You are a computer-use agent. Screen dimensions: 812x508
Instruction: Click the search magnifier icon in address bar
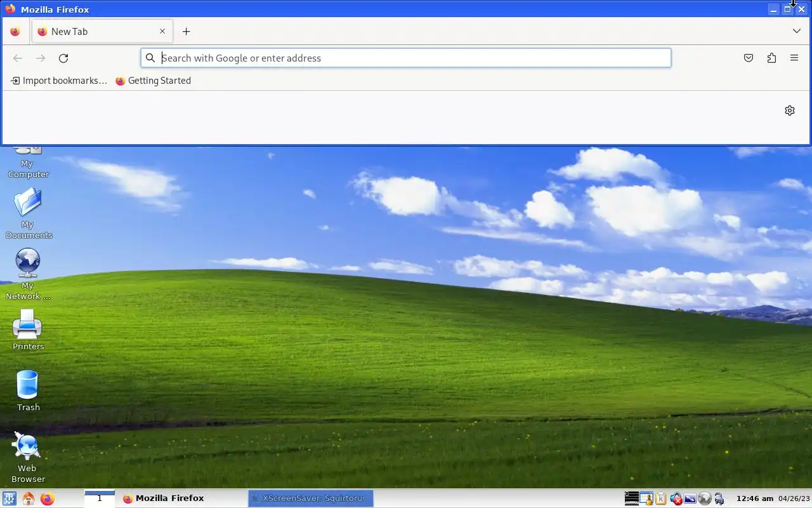pyautogui.click(x=150, y=58)
